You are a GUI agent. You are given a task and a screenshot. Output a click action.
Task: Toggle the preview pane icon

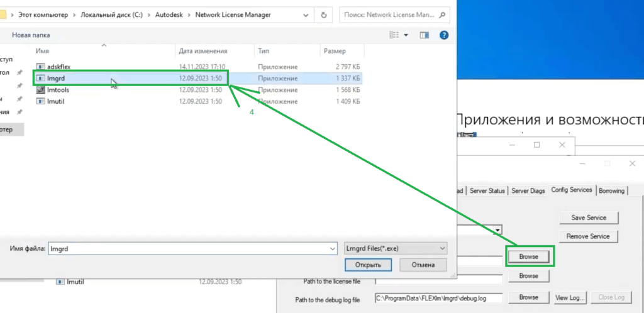tap(424, 35)
